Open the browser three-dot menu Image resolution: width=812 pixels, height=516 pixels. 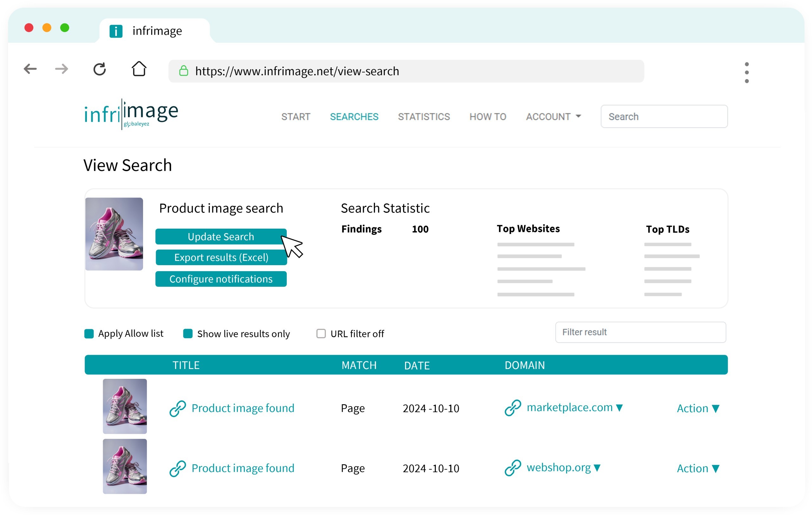[747, 72]
